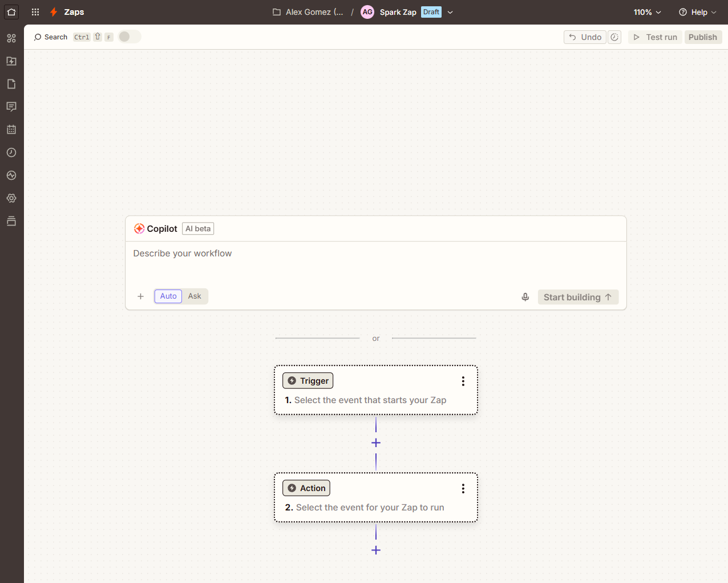Switch Copilot mode to Ask

click(x=195, y=296)
